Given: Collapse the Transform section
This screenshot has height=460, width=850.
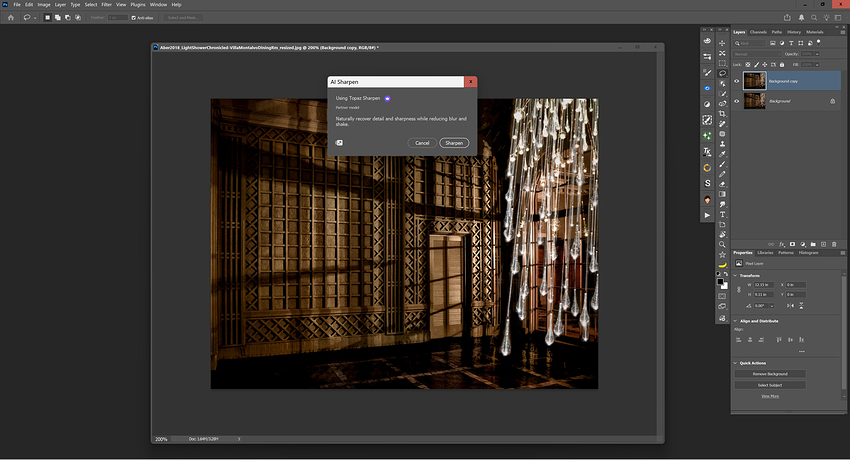Looking at the screenshot, I should (736, 276).
